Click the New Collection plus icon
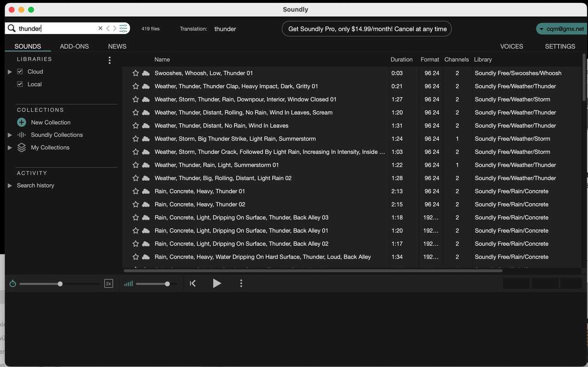Image resolution: width=588 pixels, height=367 pixels. point(22,122)
